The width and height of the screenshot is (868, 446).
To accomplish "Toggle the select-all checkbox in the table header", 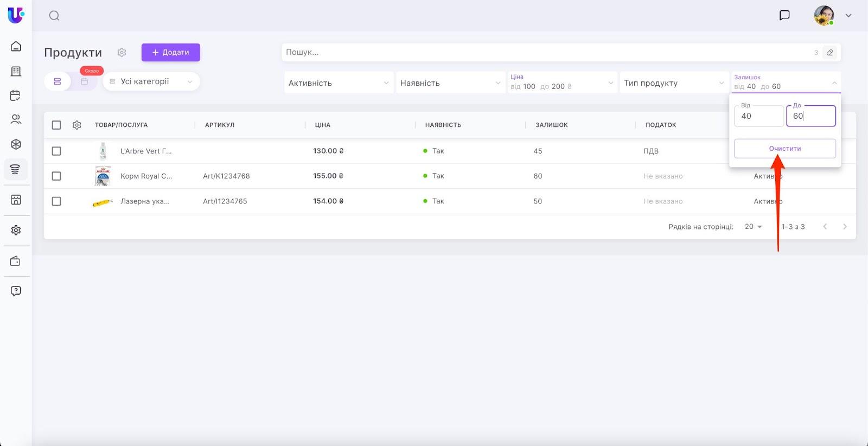I will [x=56, y=125].
